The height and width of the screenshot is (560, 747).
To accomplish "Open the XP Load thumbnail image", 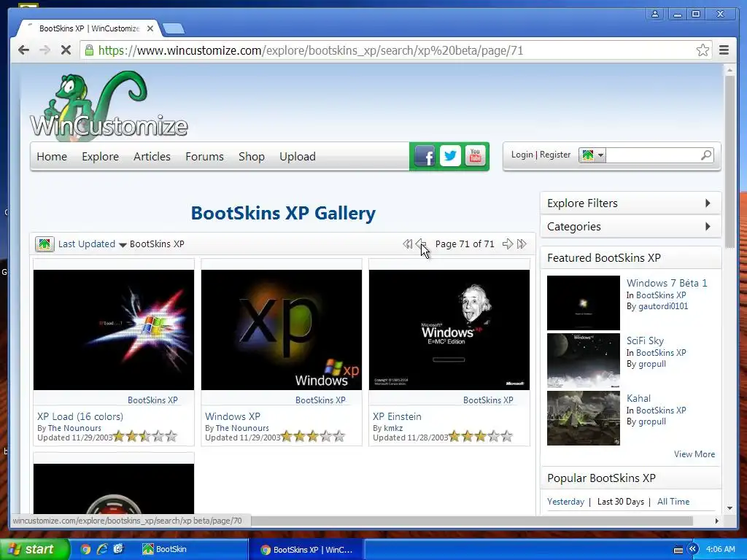I will [x=113, y=330].
